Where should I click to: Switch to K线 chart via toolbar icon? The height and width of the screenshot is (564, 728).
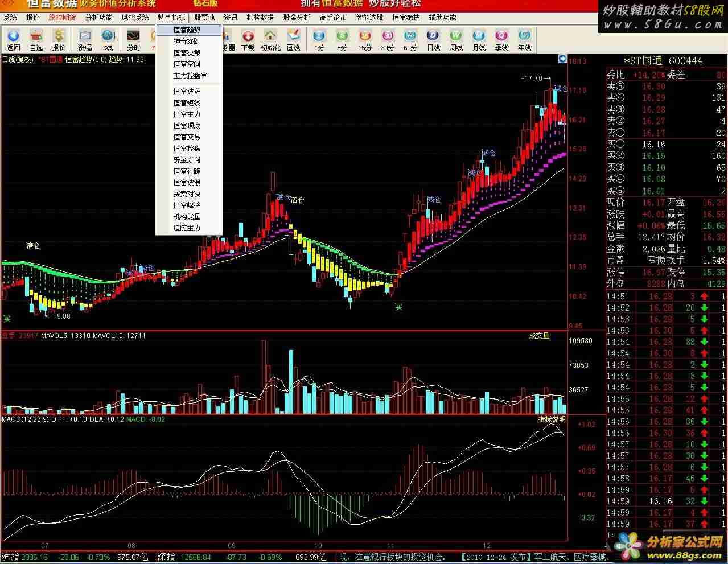108,40
